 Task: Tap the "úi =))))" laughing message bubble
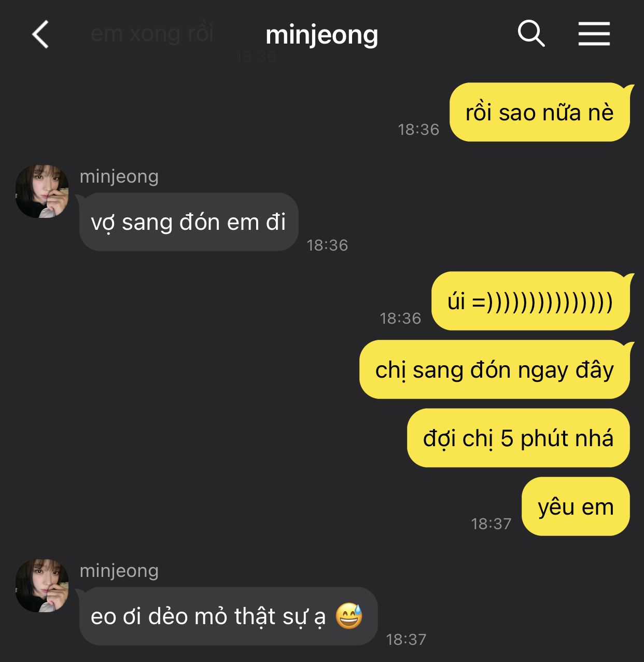(x=530, y=301)
